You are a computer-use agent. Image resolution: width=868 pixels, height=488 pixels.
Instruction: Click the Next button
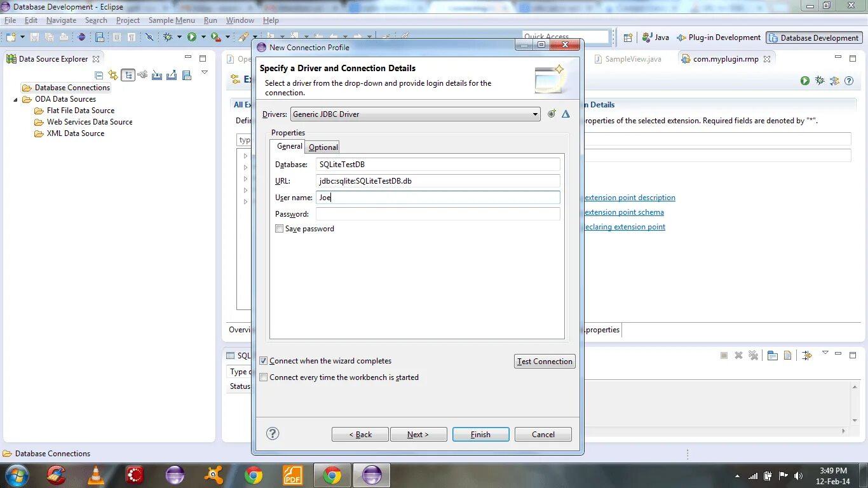point(418,435)
